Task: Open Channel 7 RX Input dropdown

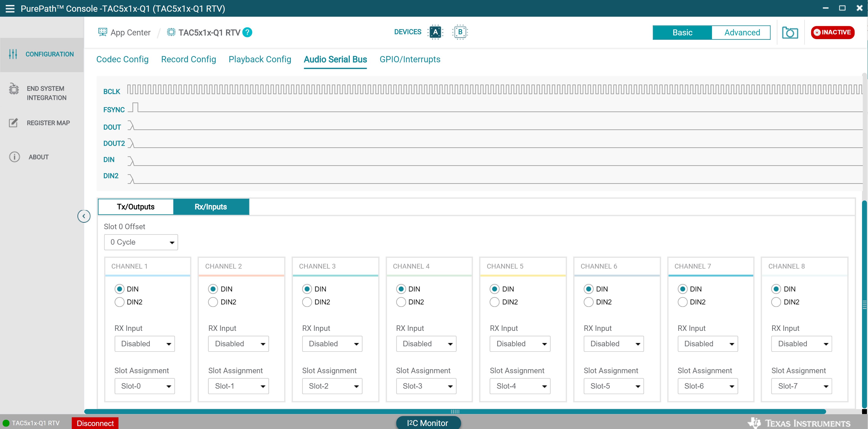Action: [x=708, y=344]
